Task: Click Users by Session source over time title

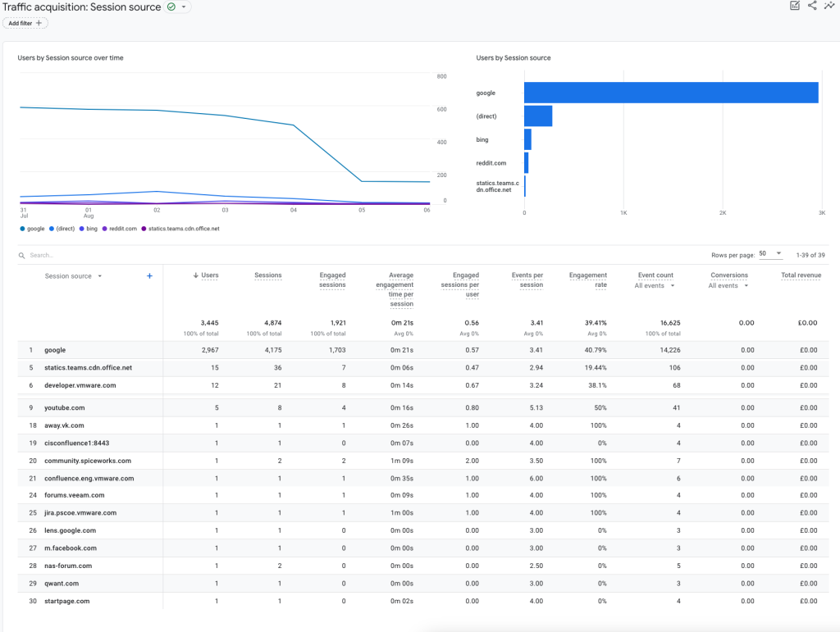Action: [x=71, y=58]
